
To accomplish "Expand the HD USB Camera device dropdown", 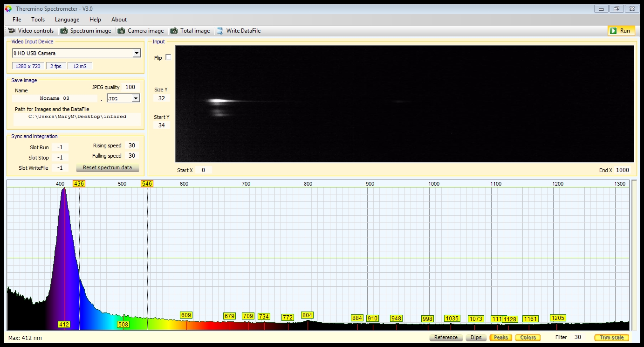I will 137,53.
